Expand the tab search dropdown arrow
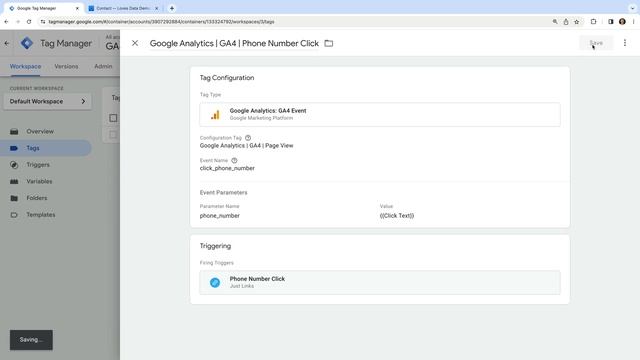The image size is (640, 360). coord(632,8)
